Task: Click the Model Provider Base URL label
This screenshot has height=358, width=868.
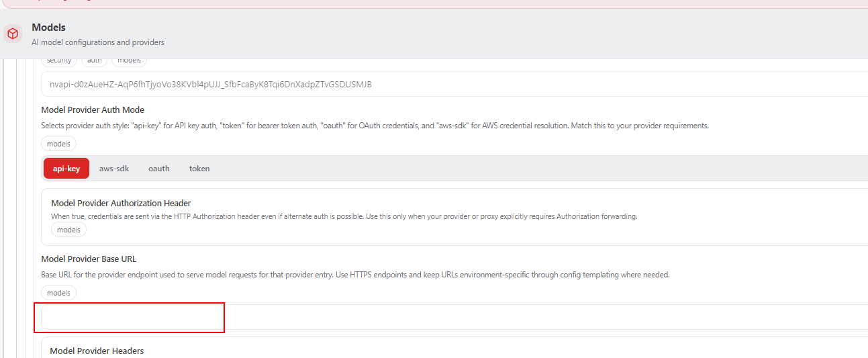Action: click(89, 259)
